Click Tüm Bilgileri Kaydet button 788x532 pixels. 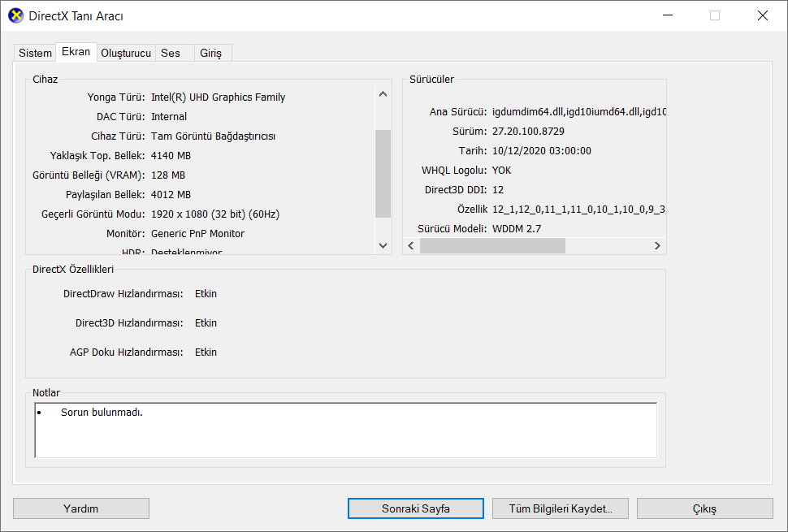pyautogui.click(x=561, y=508)
